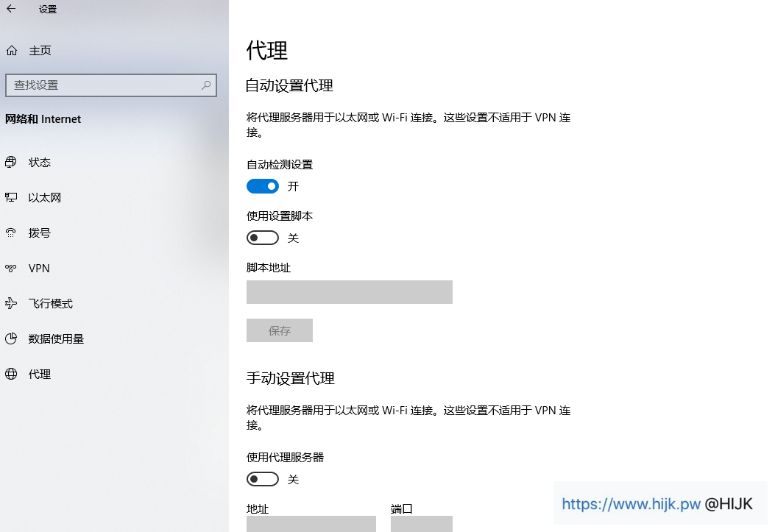Click the 保存 button
Screen dimensions: 775x532
[x=280, y=331]
